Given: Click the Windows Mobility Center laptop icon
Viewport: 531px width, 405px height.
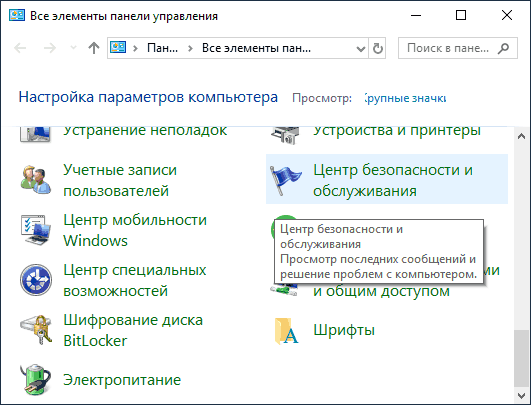Looking at the screenshot, I should pos(36,230).
